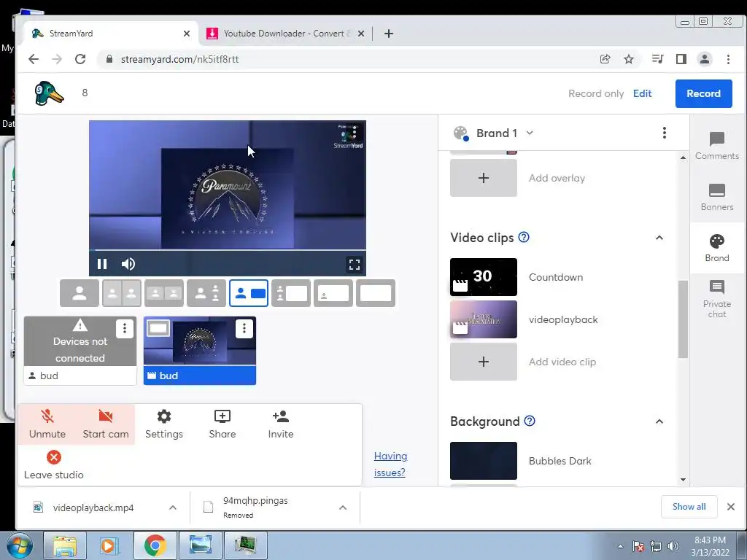This screenshot has width=747, height=560.
Task: Pause the video clip playback
Action: pos(102,264)
